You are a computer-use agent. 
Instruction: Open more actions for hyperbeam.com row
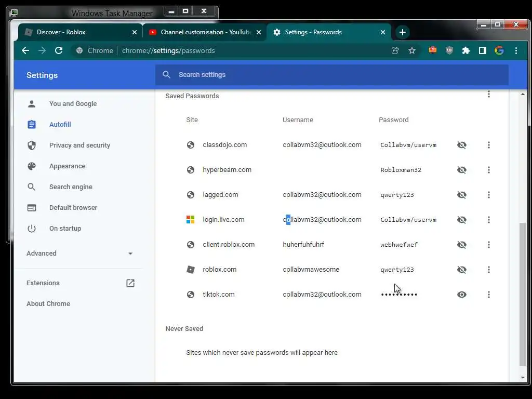click(x=488, y=170)
